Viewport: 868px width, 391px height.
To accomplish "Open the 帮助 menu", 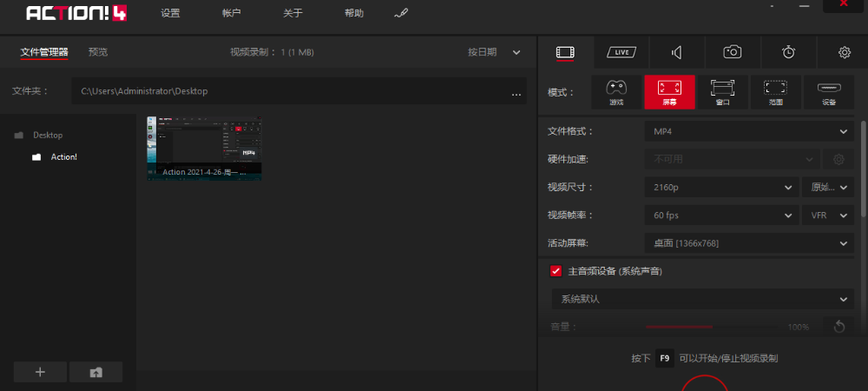I will (x=354, y=13).
